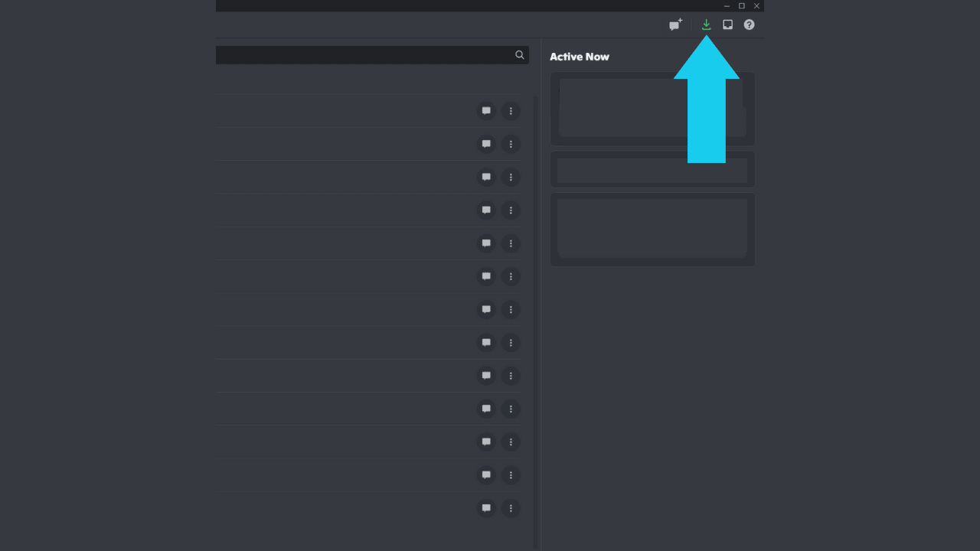Click the friends list vertical scrollbar
This screenshot has height=551, width=980.
pos(535,321)
